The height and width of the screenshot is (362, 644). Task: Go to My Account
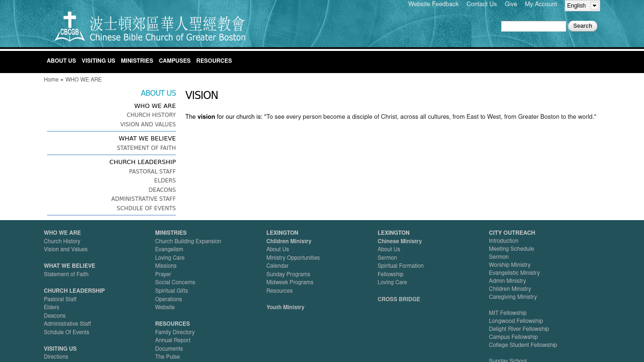pos(541,4)
